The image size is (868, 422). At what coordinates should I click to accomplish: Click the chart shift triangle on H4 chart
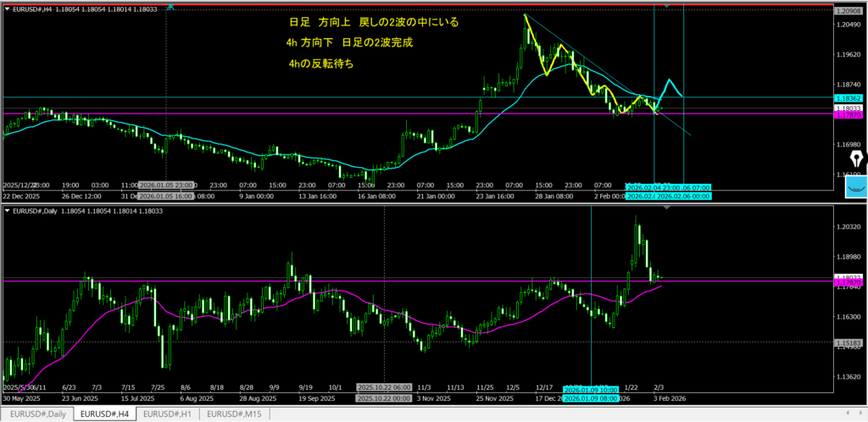coord(665,7)
